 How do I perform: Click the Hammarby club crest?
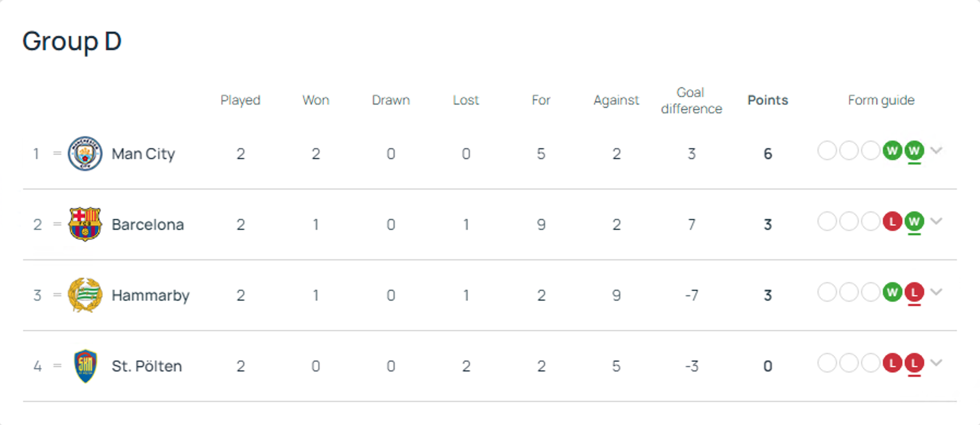pyautogui.click(x=85, y=295)
